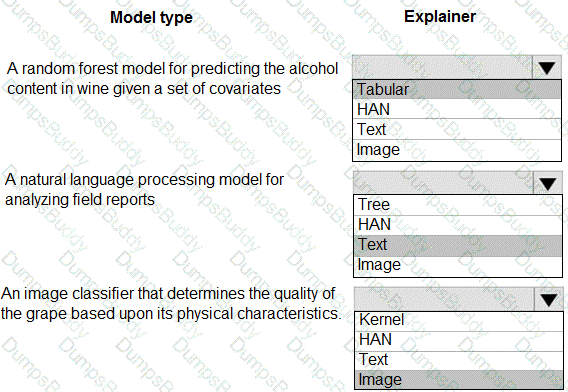Image resolution: width=568 pixels, height=392 pixels.
Task: Click the Explainer column heading
Action: tap(440, 17)
